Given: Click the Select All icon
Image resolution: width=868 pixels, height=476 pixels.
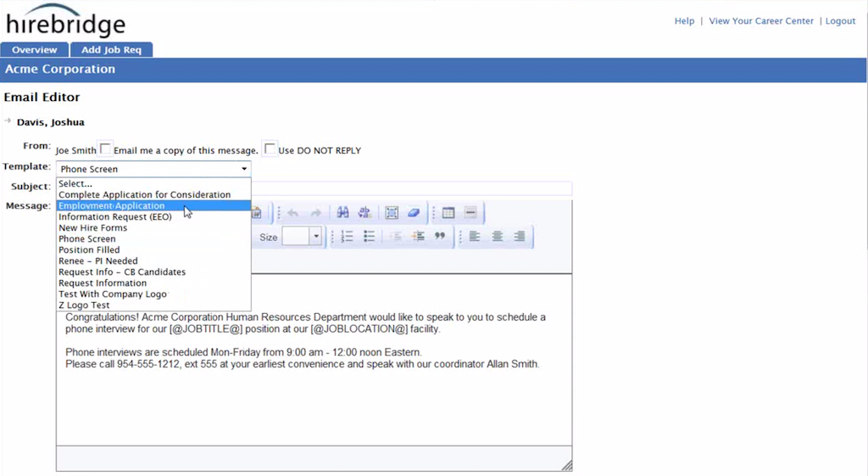Looking at the screenshot, I should click(x=392, y=213).
